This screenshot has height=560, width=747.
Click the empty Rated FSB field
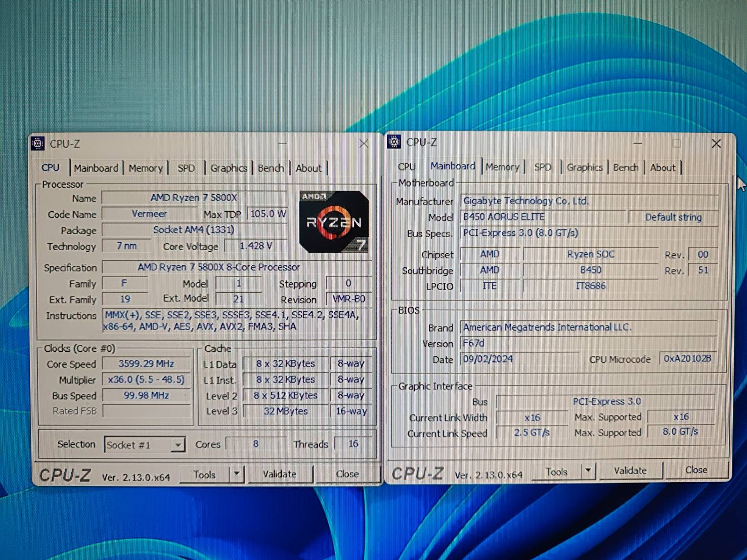[146, 411]
